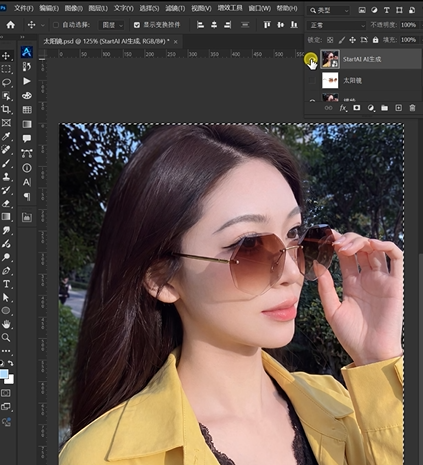Align right edges in options bar
The image size is (423, 465).
[228, 25]
